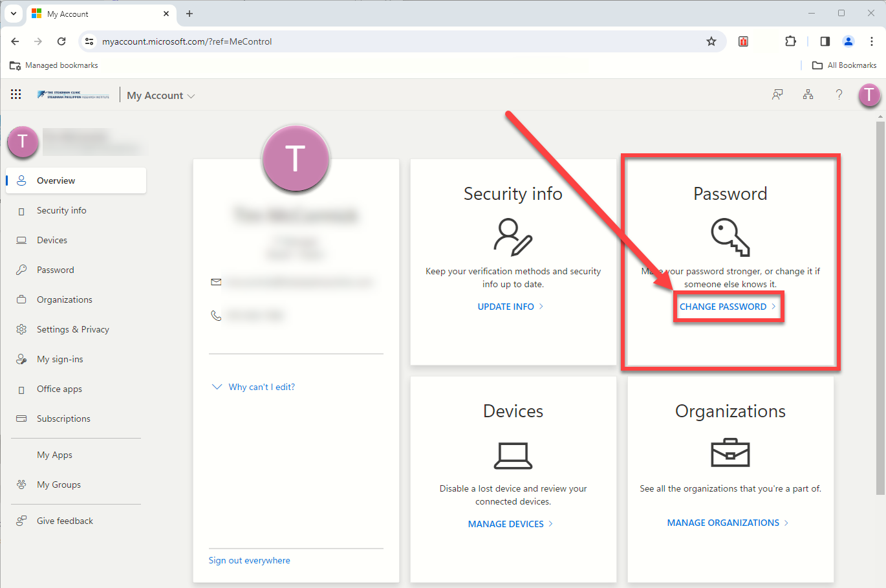Click the Password card heading
Image resolution: width=886 pixels, height=588 pixels.
click(730, 193)
